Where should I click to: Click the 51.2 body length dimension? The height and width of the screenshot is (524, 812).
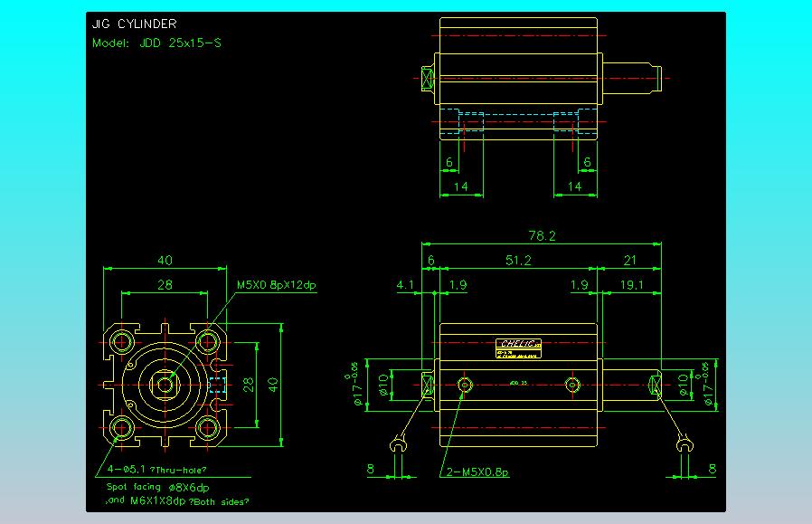pos(518,260)
